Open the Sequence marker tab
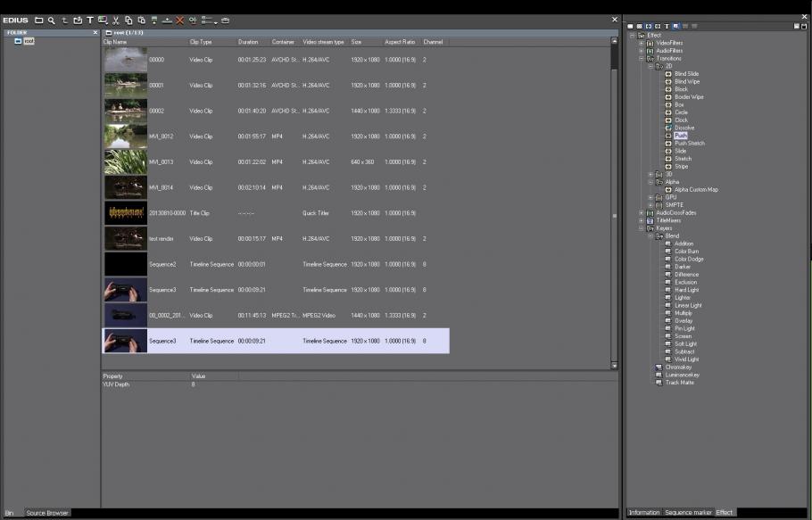Viewport: 812px width, 520px height. point(688,513)
